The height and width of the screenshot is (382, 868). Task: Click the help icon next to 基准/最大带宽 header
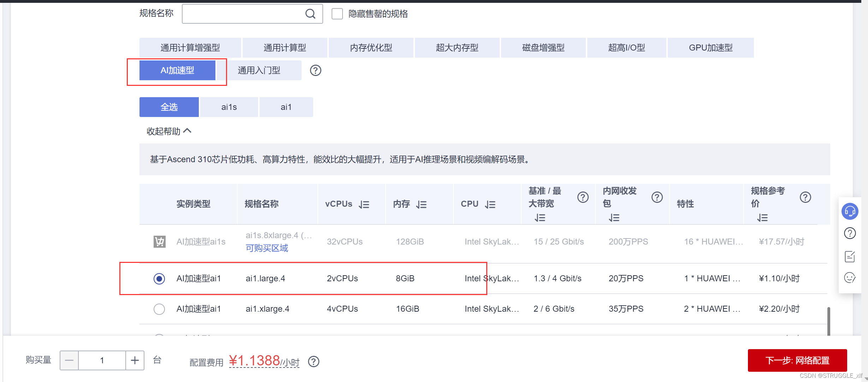583,197
